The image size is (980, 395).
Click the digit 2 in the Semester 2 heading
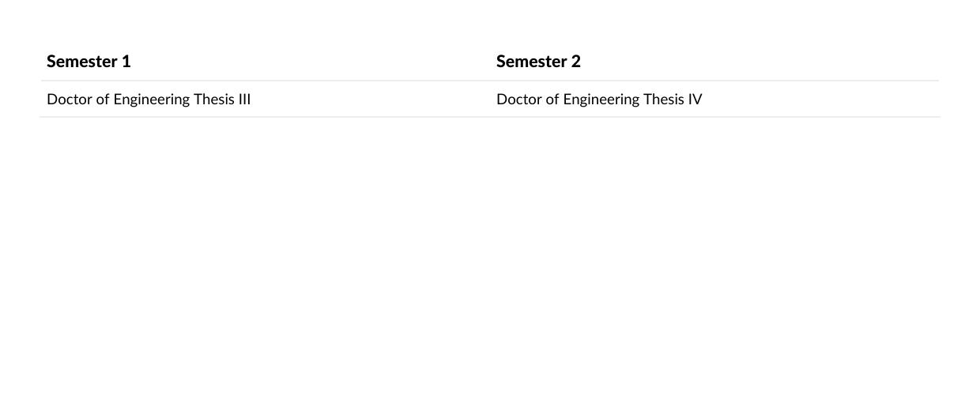(x=576, y=62)
